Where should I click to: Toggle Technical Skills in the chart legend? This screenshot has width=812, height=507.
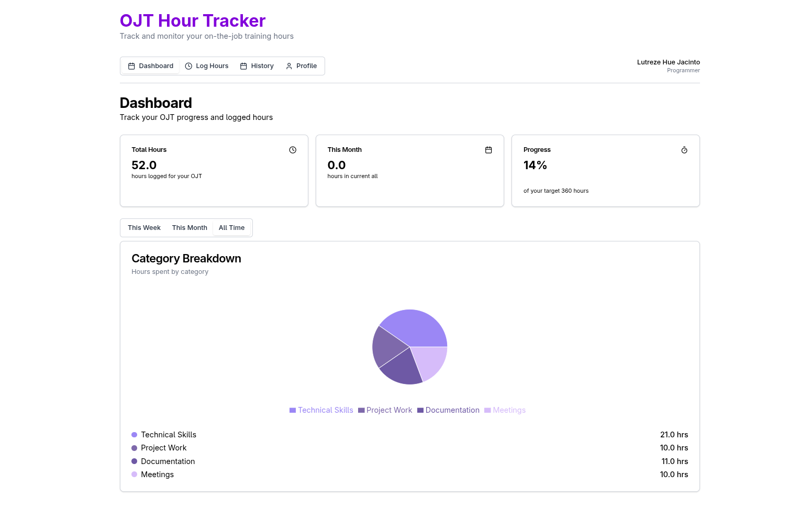321,410
